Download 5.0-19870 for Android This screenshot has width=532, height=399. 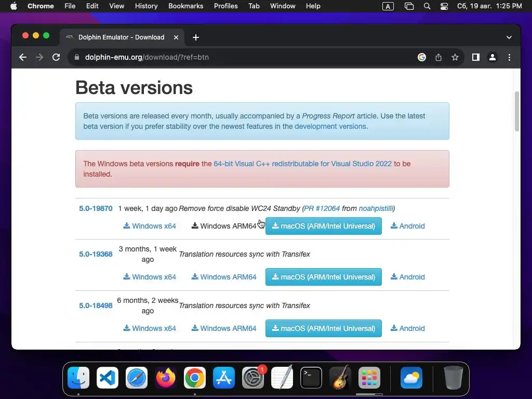pos(407,226)
